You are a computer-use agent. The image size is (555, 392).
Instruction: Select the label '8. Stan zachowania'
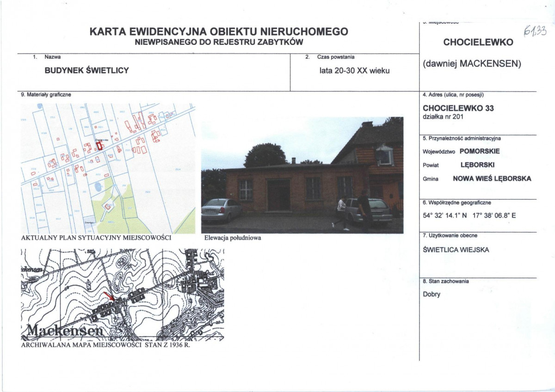[446, 281]
